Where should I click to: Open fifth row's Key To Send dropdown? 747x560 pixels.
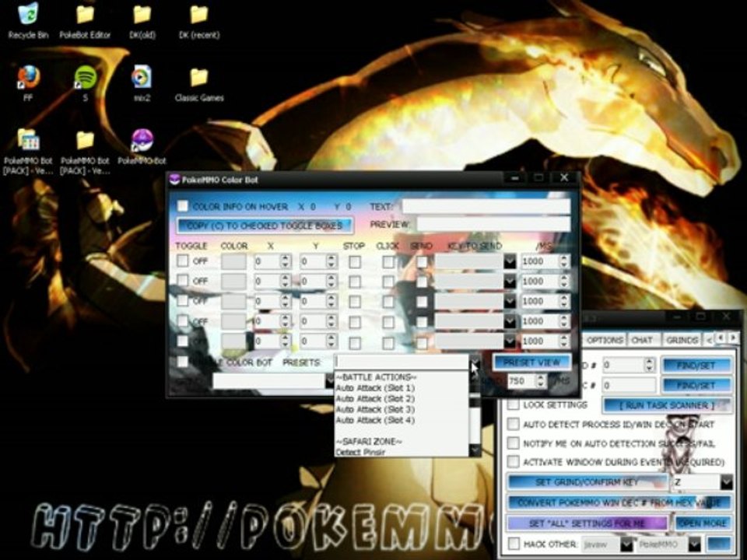[509, 341]
